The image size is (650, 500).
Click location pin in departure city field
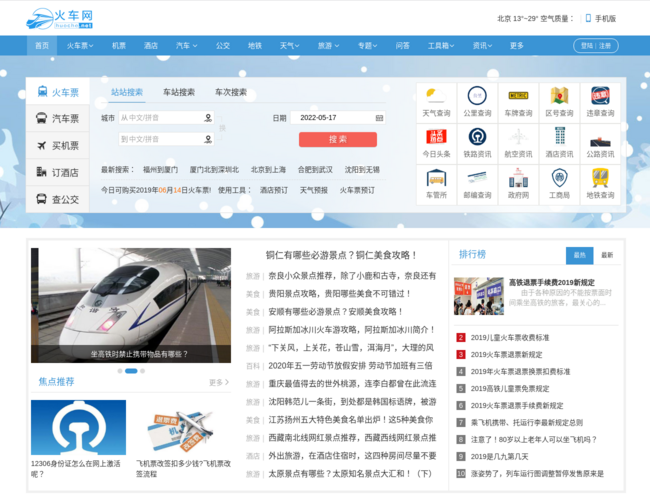point(208,118)
